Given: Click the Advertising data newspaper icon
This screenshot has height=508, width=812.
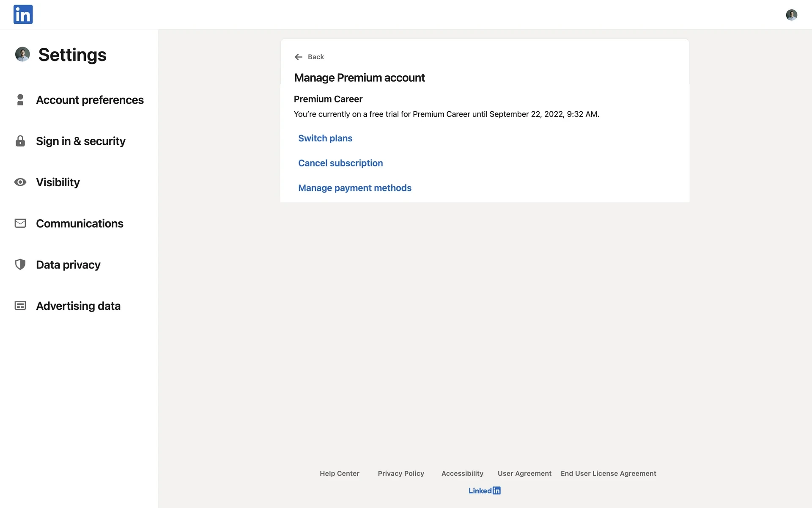Looking at the screenshot, I should pyautogui.click(x=20, y=306).
